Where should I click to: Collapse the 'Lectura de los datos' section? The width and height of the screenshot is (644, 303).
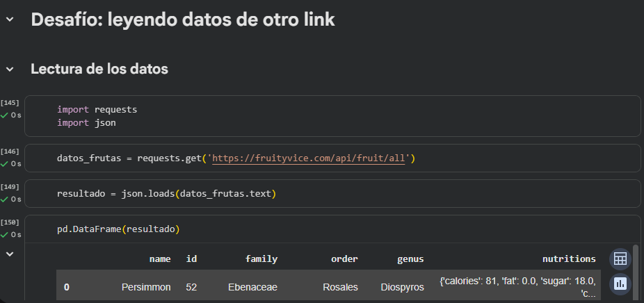[x=10, y=69]
